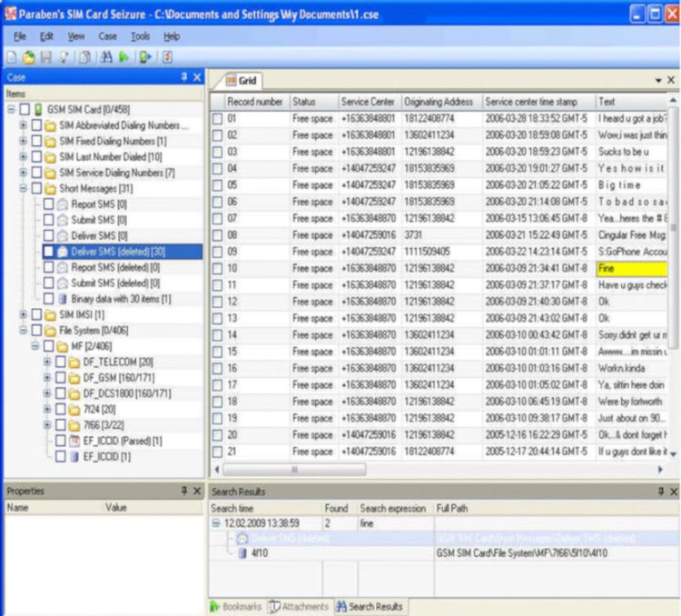The height and width of the screenshot is (616, 681).
Task: Click the grid horizontal scrollbar thumb
Action: [294, 470]
